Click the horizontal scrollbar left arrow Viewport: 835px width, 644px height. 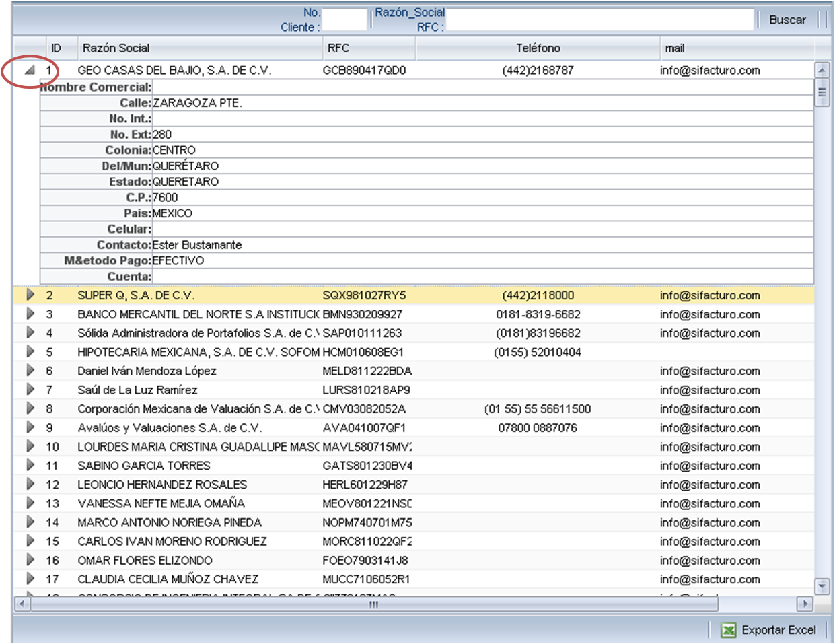[22, 604]
